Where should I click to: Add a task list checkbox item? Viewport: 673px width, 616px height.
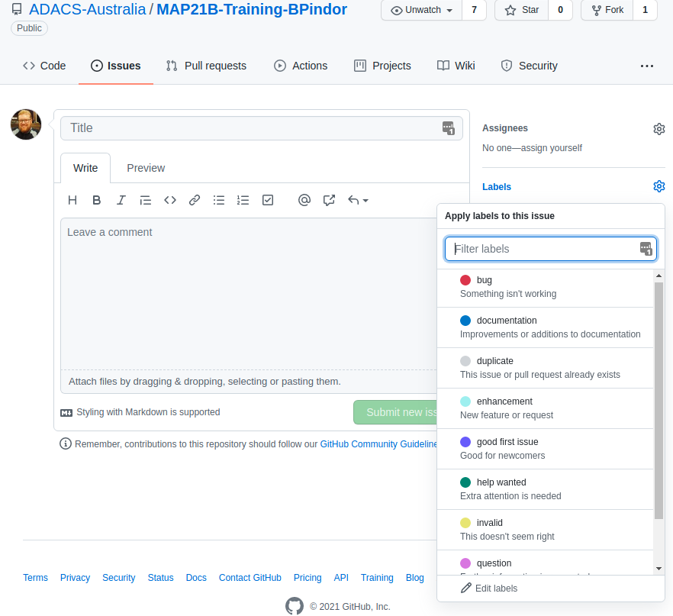[x=268, y=200]
